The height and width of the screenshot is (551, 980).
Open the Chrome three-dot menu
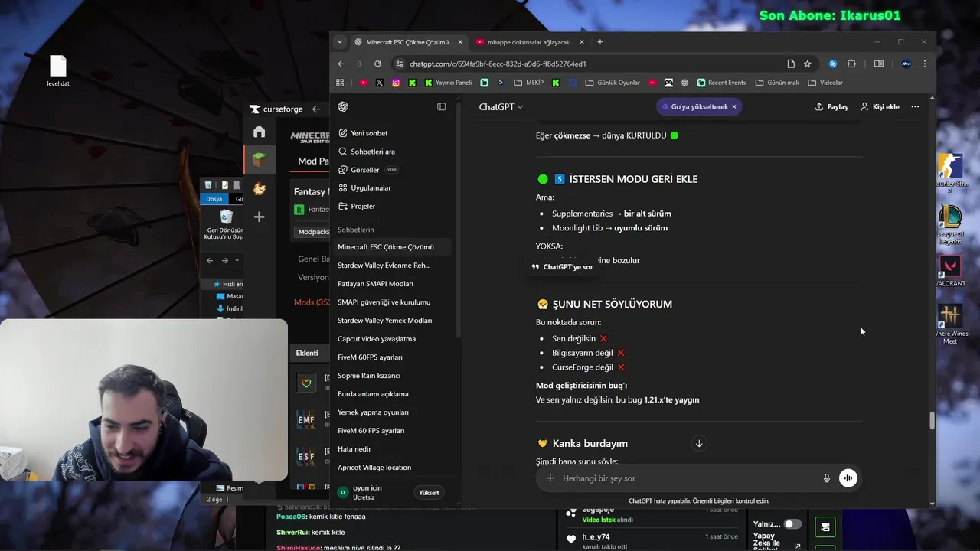924,64
